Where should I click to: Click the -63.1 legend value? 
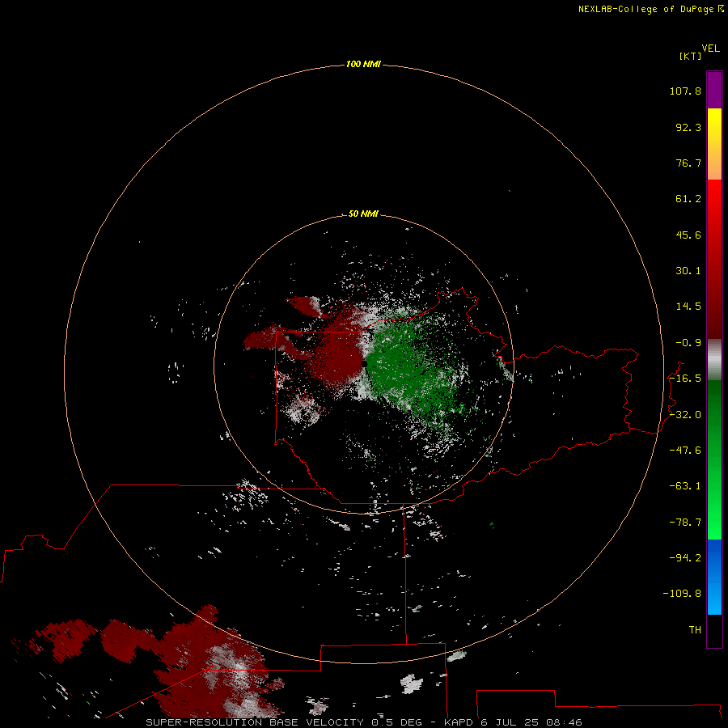tap(685, 486)
